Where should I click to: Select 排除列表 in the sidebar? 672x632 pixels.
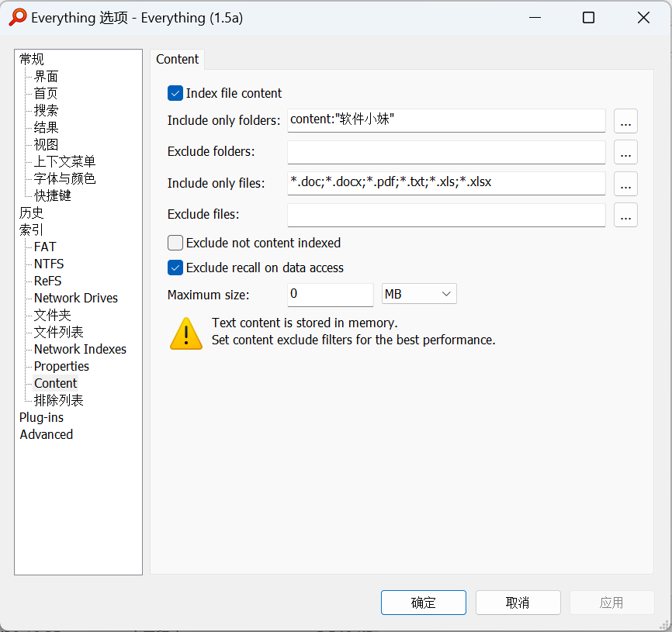(57, 399)
